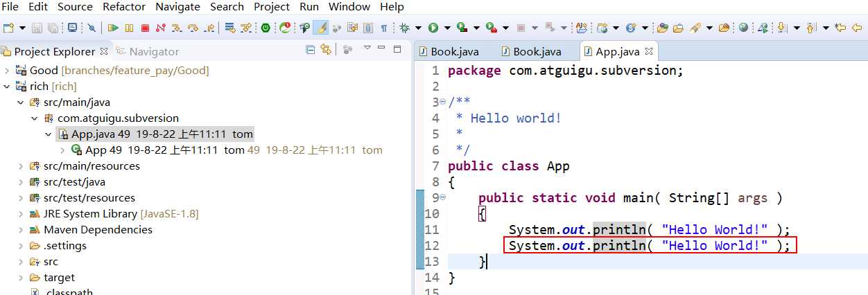Screen dimensions: 868x295
Task: Click the Previous Annotation up arrow icon
Action: click(810, 28)
